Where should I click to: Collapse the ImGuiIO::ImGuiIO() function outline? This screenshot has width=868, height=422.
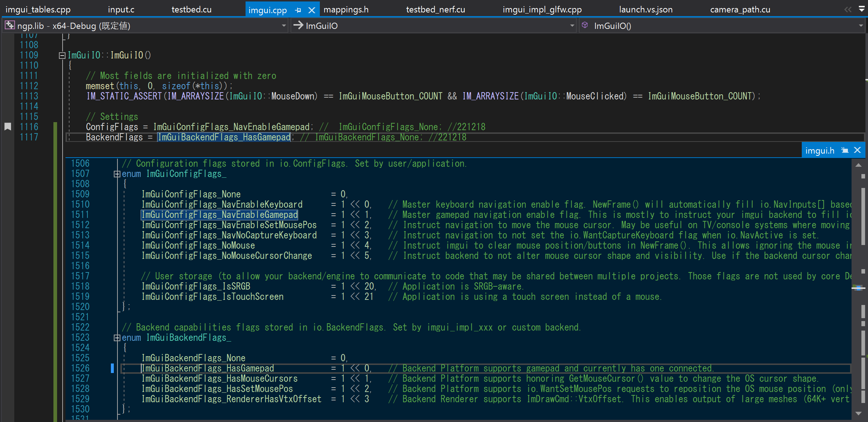pyautogui.click(x=62, y=56)
